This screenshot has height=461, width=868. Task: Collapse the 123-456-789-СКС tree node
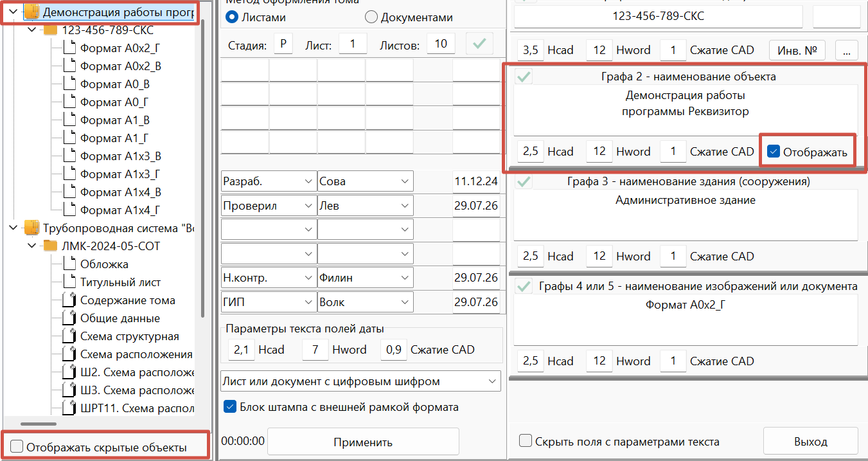pyautogui.click(x=32, y=30)
